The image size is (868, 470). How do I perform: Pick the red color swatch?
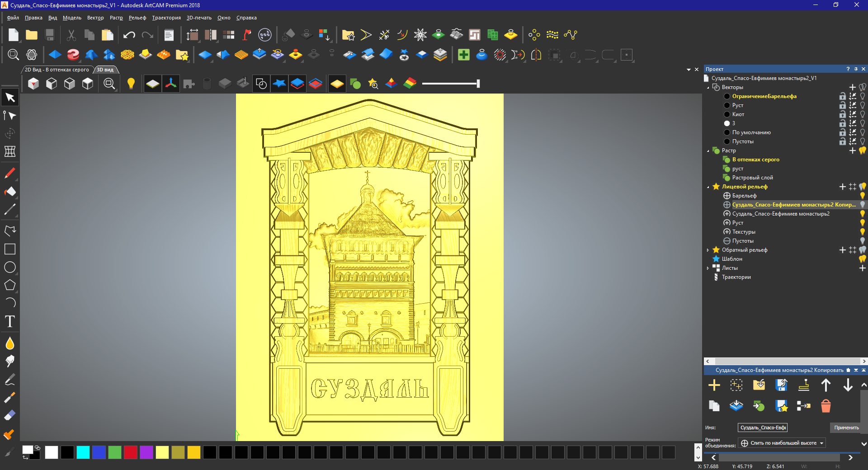[x=131, y=452]
